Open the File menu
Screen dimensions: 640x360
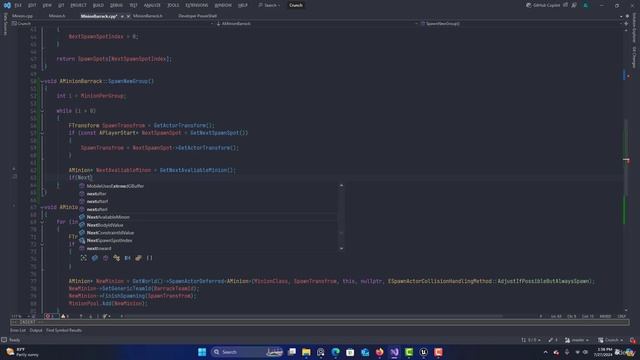coord(18,5)
